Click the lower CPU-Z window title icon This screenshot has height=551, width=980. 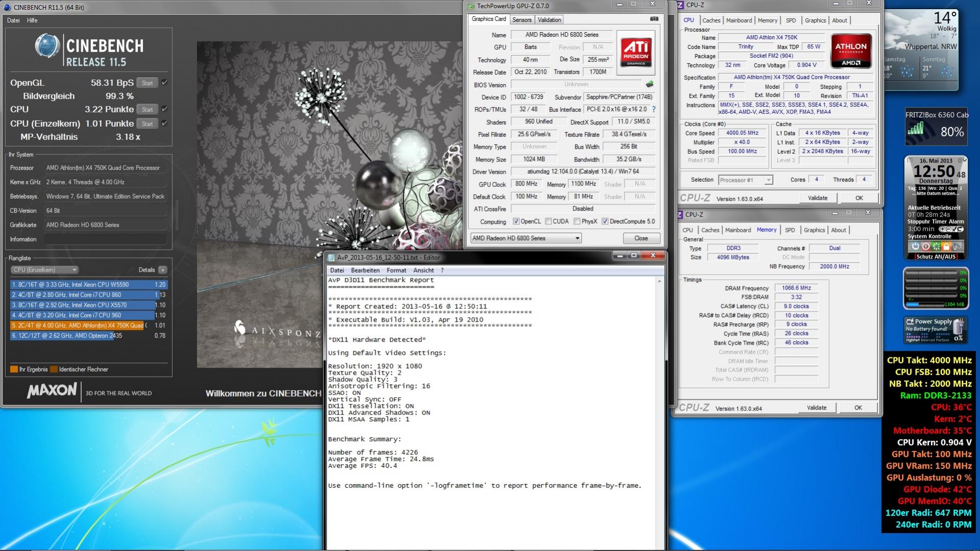[x=680, y=215]
